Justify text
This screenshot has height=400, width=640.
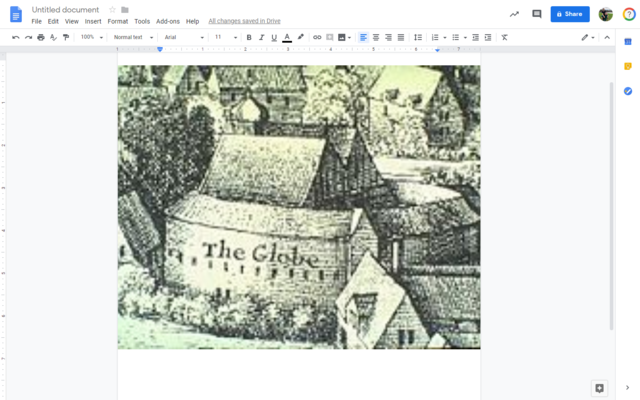click(x=401, y=37)
